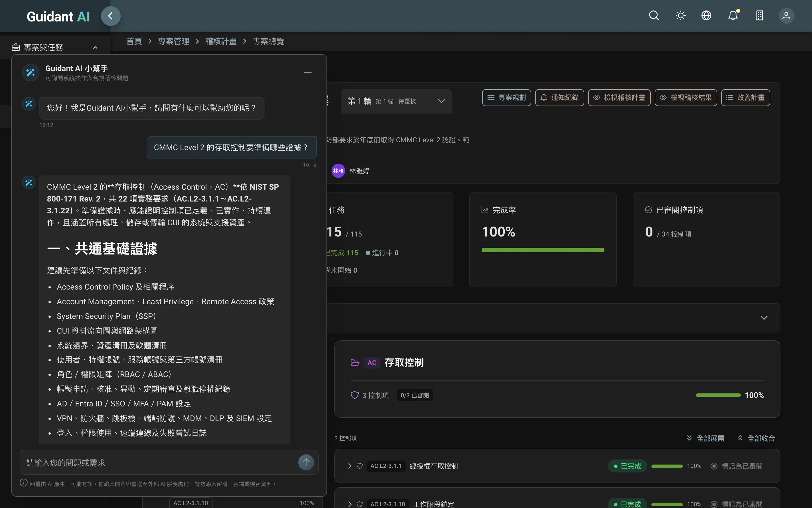812x508 pixels.
Task: Expand the AC.L2-3.1.10 工作階段鎖定 row
Action: click(350, 504)
